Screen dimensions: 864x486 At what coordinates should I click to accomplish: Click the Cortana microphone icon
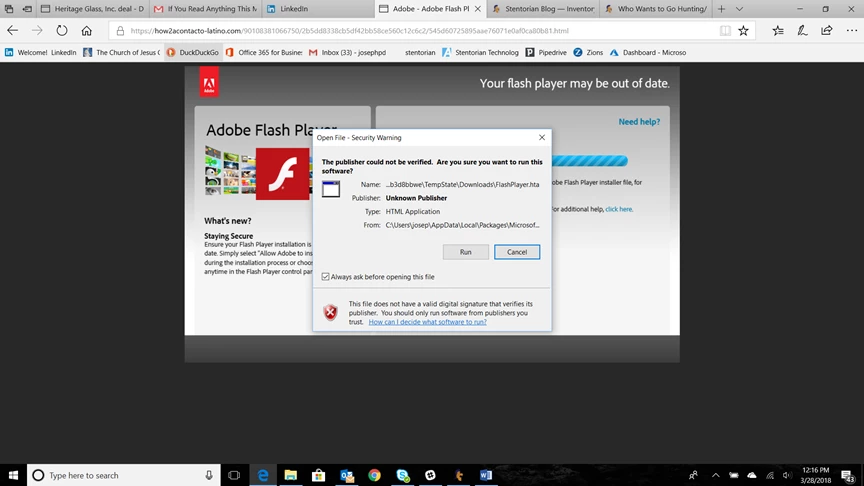tap(209, 475)
